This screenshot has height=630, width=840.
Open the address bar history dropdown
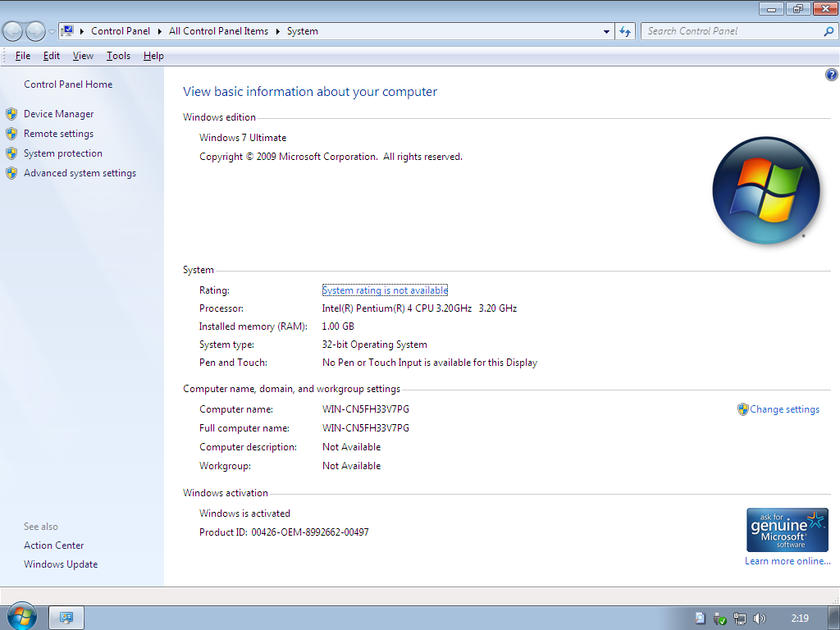[606, 32]
